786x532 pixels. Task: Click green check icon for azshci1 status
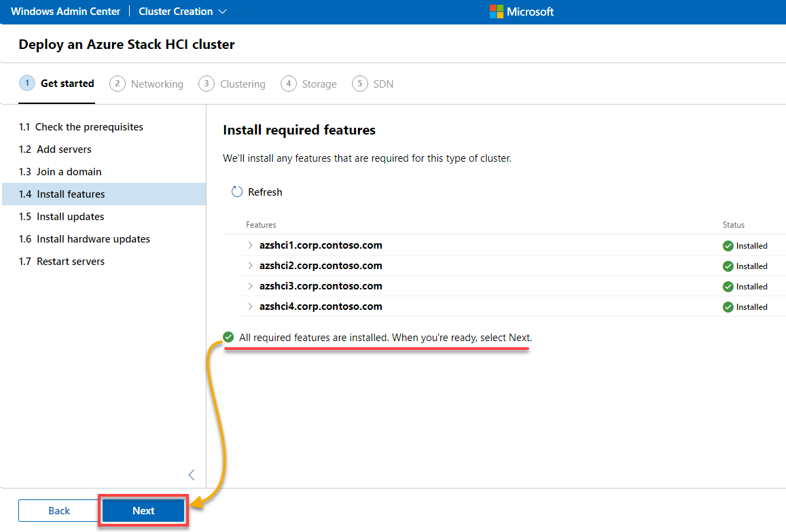pyautogui.click(x=728, y=246)
